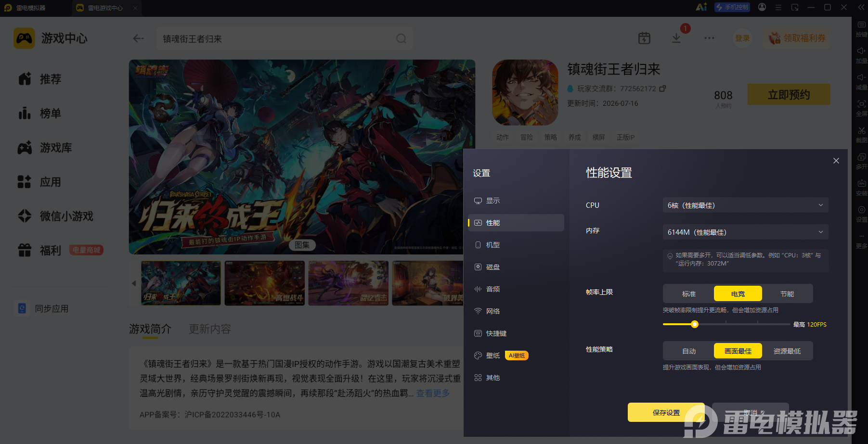868x444 pixels.
Task: Select 电竞 frame rate limit
Action: pos(738,293)
